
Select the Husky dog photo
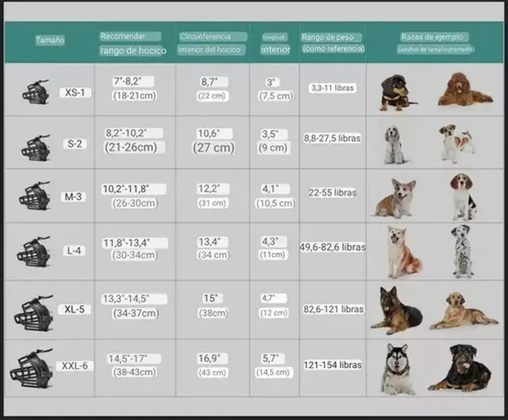(x=397, y=369)
